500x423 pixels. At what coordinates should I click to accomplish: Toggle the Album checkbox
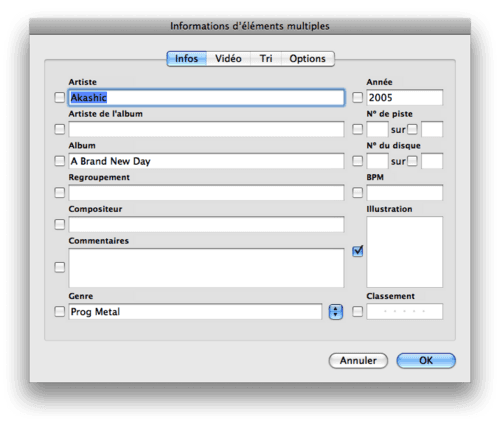60,161
